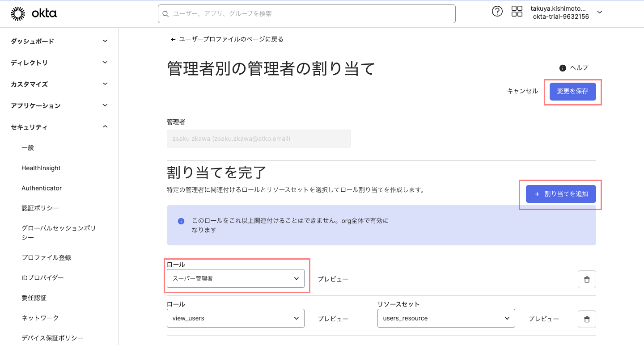
Task: Collapse the セキュリティ sidebar section
Action: [59, 126]
